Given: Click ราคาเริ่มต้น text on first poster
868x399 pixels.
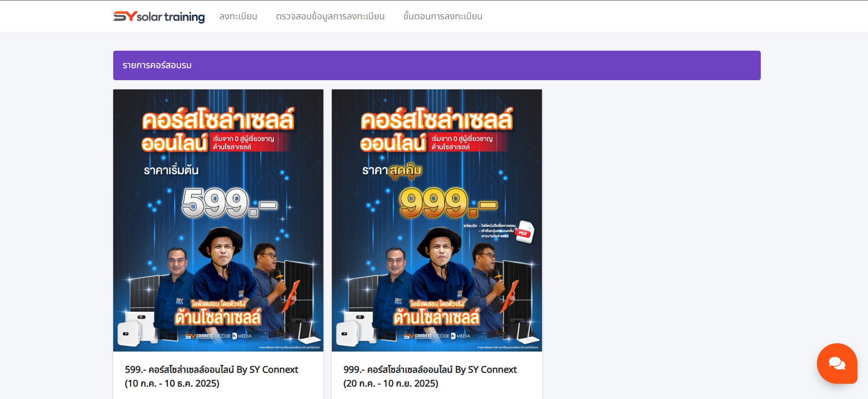Looking at the screenshot, I should 171,170.
